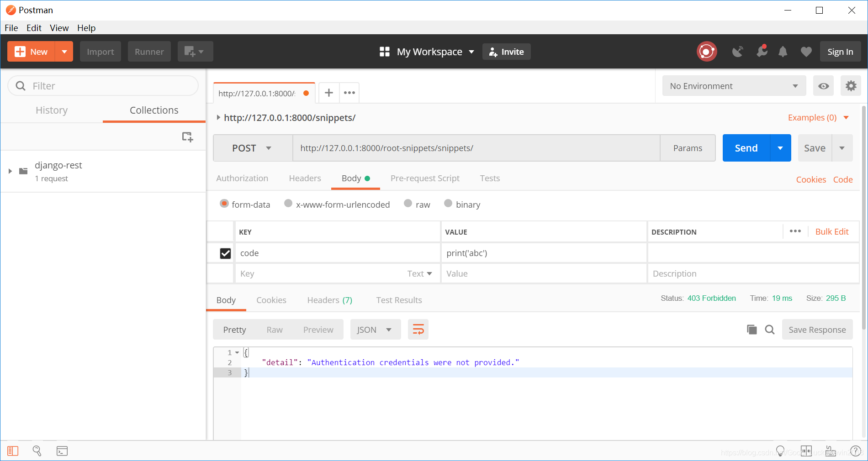
Task: Toggle the sidebar from status bar
Action: pyautogui.click(x=13, y=451)
